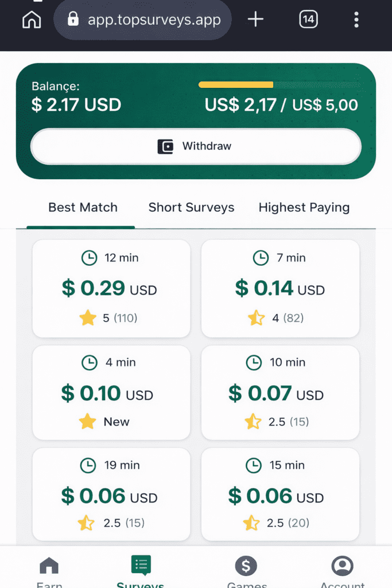Image resolution: width=392 pixels, height=588 pixels.
Task: Click the yellow balance progress bar
Action: (236, 85)
